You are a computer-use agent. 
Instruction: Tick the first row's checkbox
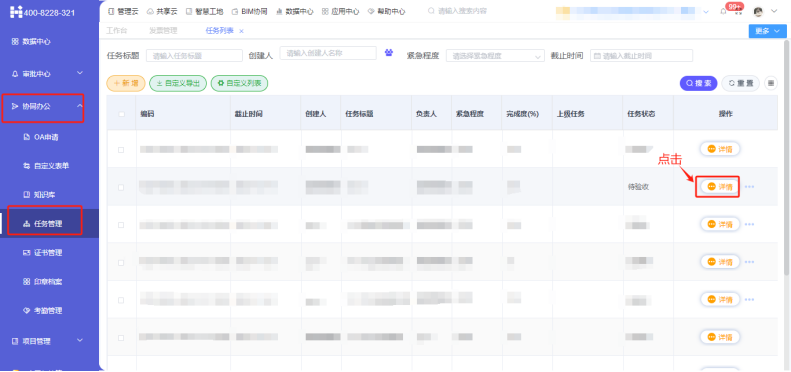121,150
